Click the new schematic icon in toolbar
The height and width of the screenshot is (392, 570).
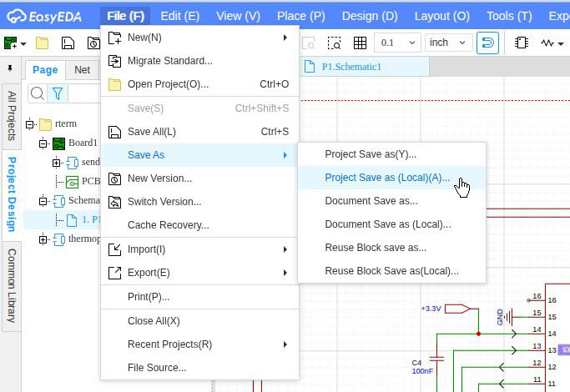[12, 43]
